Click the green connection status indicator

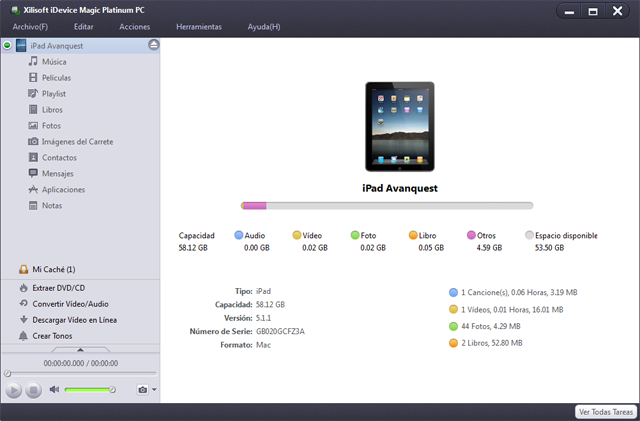pos(7,45)
